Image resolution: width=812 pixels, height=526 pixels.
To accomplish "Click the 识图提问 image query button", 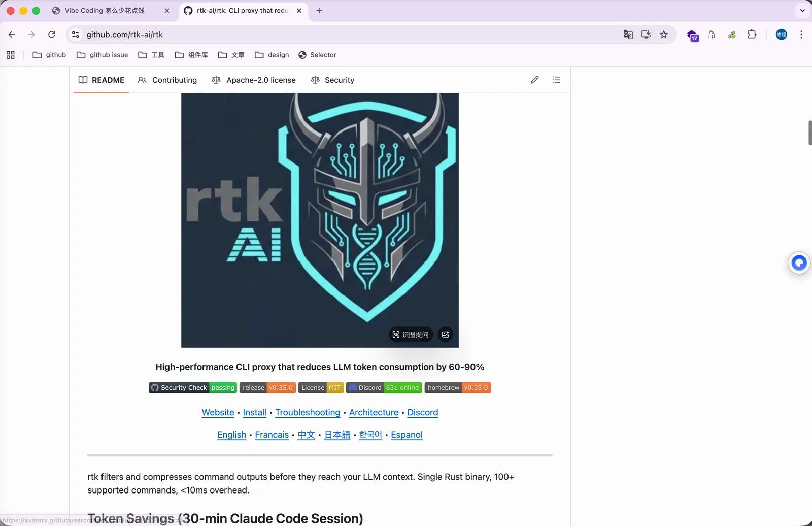I will pos(411,335).
